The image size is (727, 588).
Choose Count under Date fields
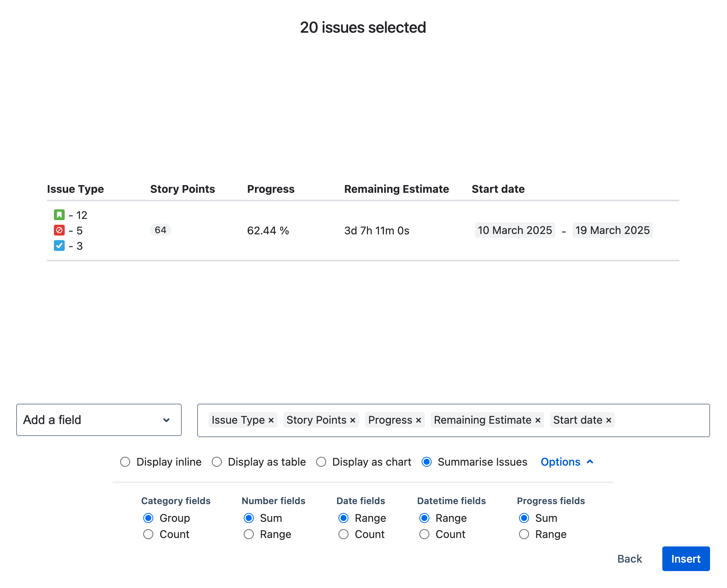pyautogui.click(x=343, y=534)
